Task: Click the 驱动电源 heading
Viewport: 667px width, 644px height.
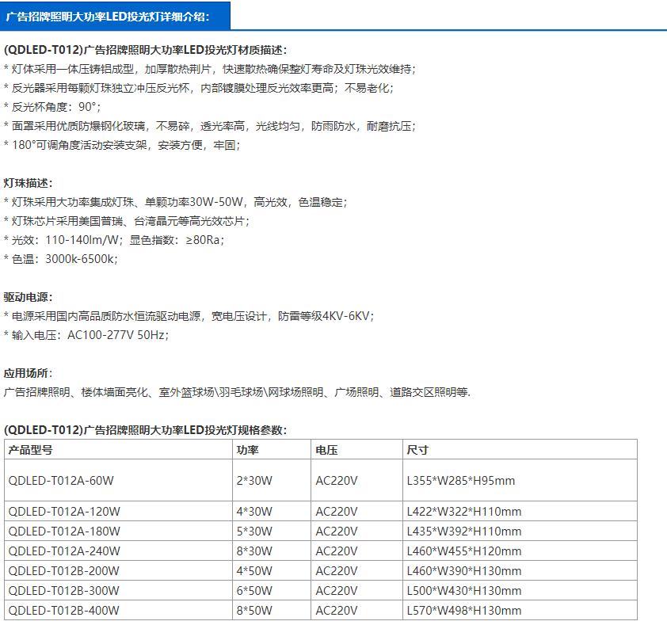Action: 28,297
